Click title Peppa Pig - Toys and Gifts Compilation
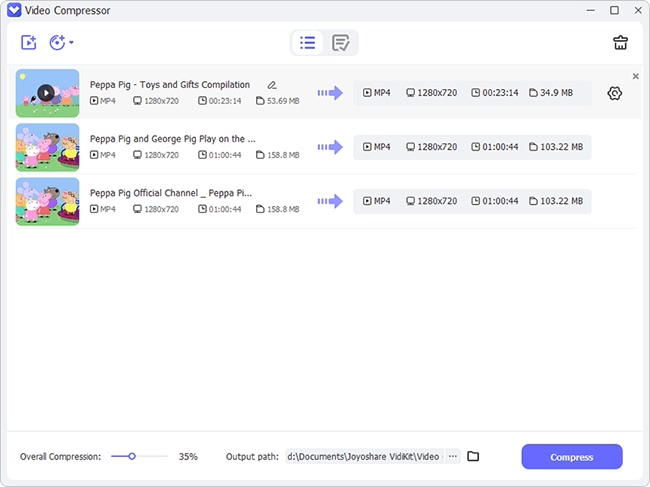 170,85
